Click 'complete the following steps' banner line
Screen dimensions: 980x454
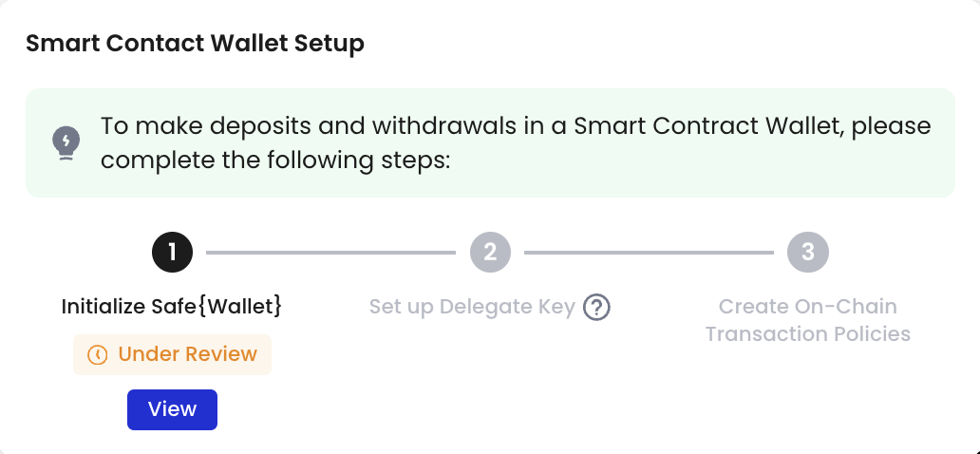pos(275,161)
